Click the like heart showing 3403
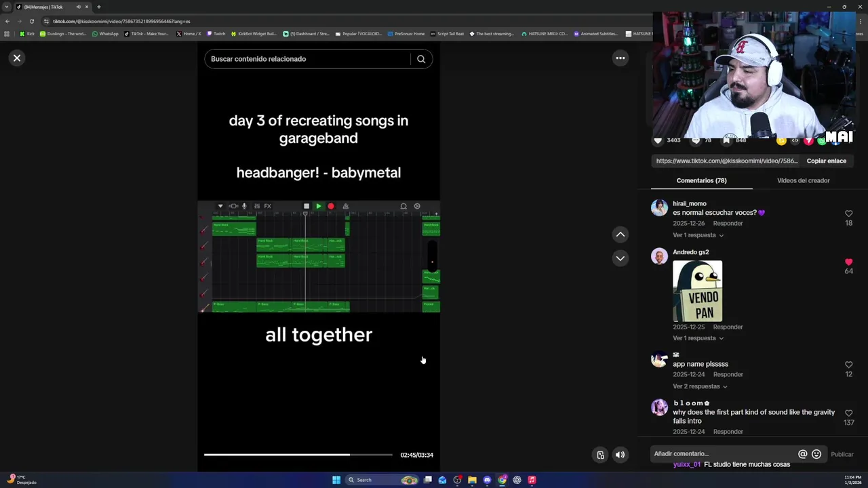868x488 pixels. click(658, 140)
